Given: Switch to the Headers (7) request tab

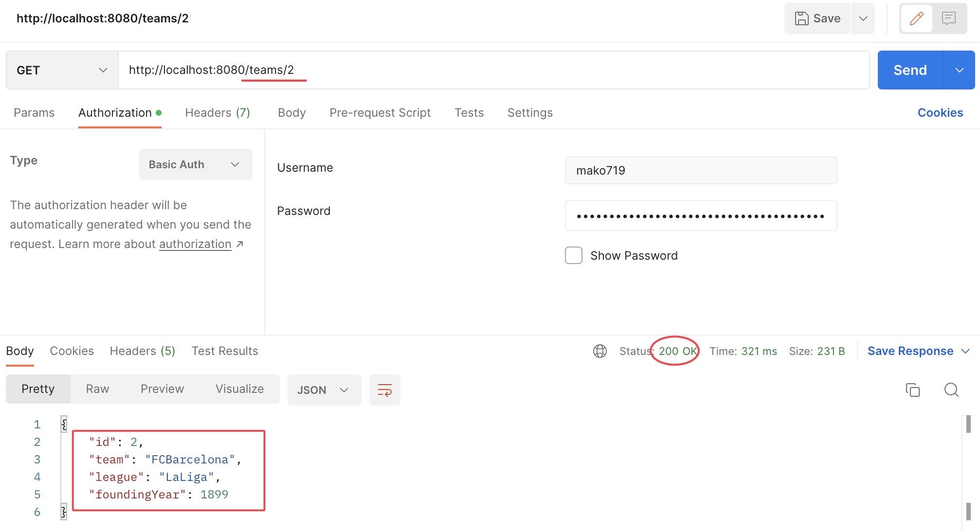Looking at the screenshot, I should coord(217,113).
